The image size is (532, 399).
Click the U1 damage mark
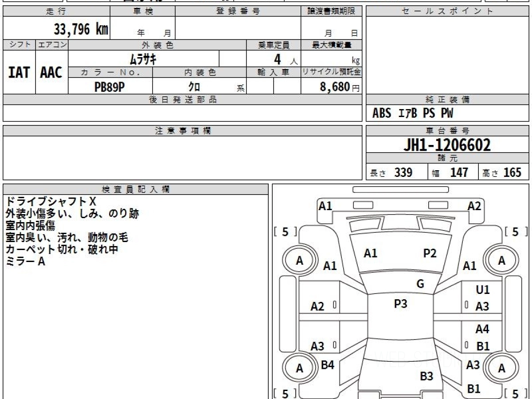coord(482,290)
